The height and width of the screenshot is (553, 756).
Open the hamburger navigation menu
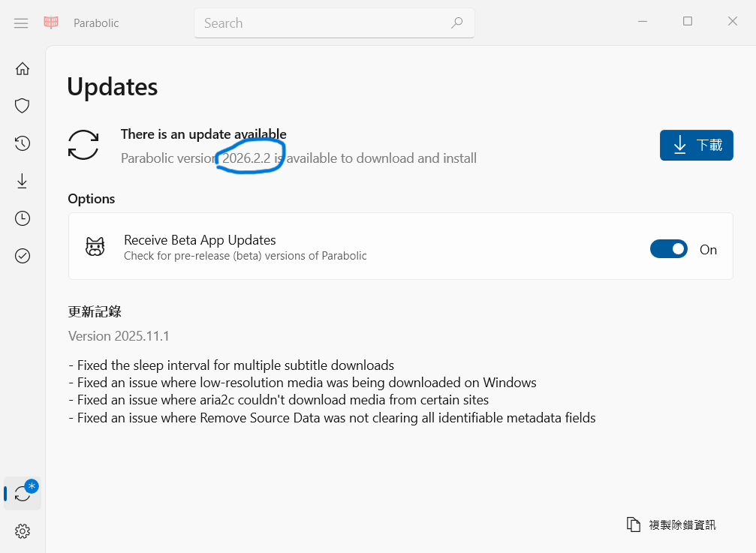pyautogui.click(x=21, y=23)
